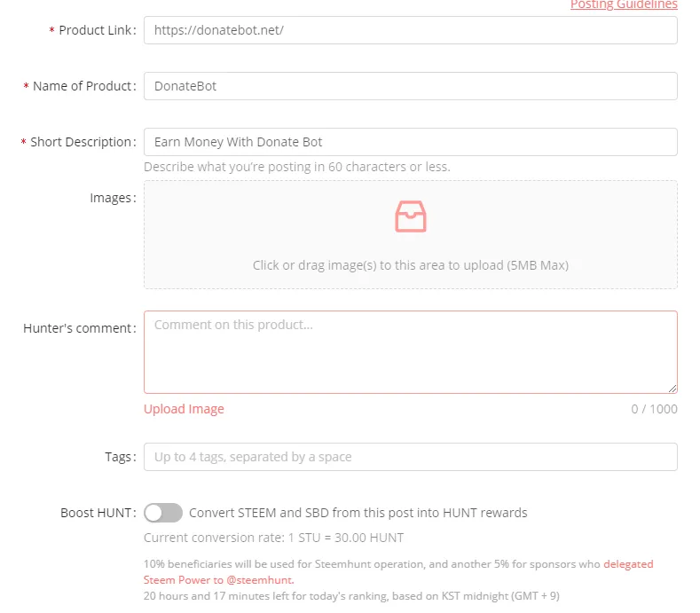Select the Short Description text field

pyautogui.click(x=410, y=142)
